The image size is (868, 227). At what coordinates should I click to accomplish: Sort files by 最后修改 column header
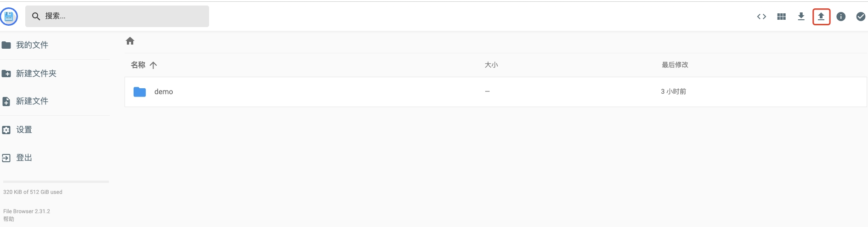[x=675, y=65]
